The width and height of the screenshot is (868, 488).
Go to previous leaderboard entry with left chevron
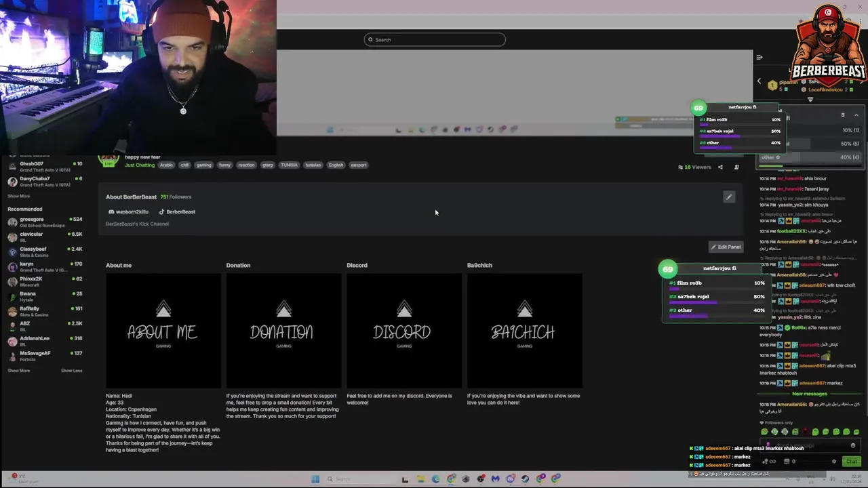(x=759, y=81)
